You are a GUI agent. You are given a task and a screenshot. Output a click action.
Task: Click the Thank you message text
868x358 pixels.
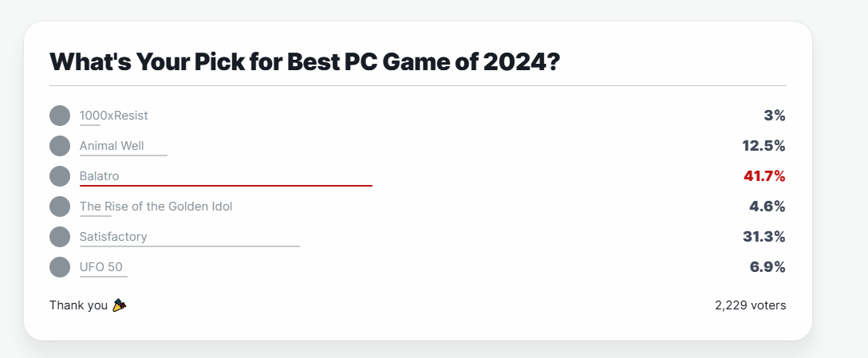pyautogui.click(x=78, y=305)
